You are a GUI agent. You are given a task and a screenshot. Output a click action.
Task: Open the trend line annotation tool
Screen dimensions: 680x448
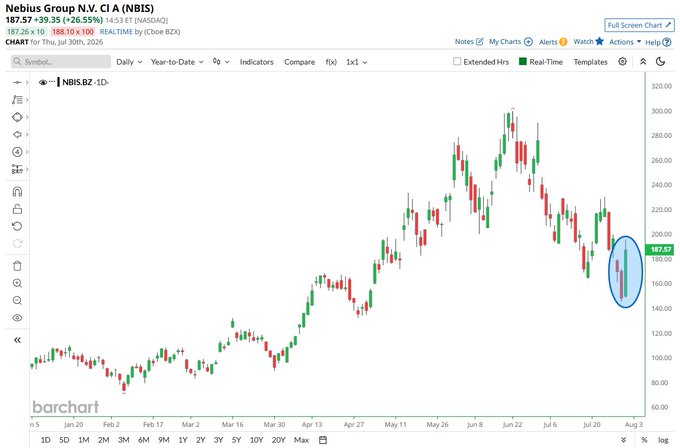[x=17, y=100]
